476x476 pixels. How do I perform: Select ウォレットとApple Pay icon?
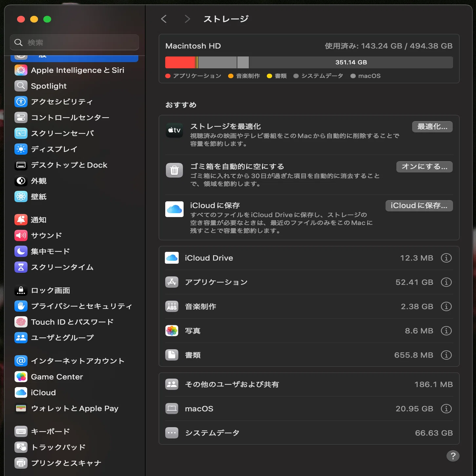click(x=21, y=408)
